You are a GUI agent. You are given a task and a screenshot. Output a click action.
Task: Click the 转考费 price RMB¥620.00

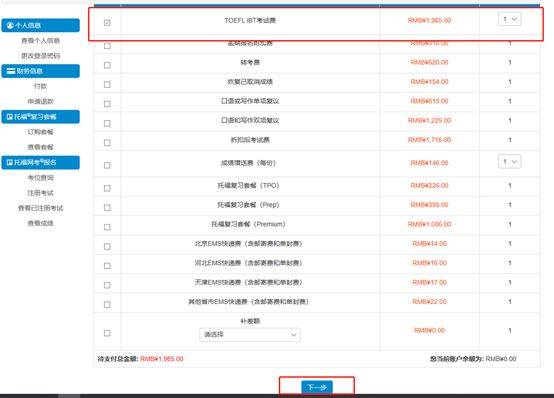pyautogui.click(x=429, y=63)
